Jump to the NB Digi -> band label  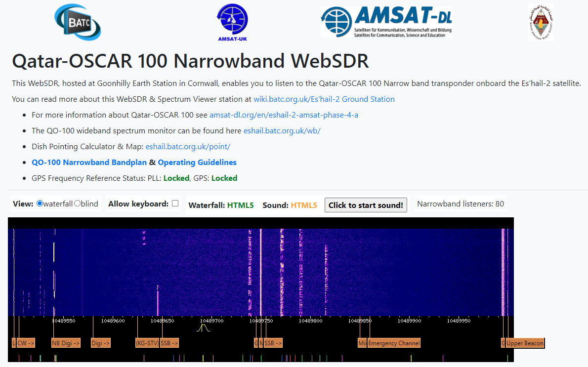pos(66,343)
